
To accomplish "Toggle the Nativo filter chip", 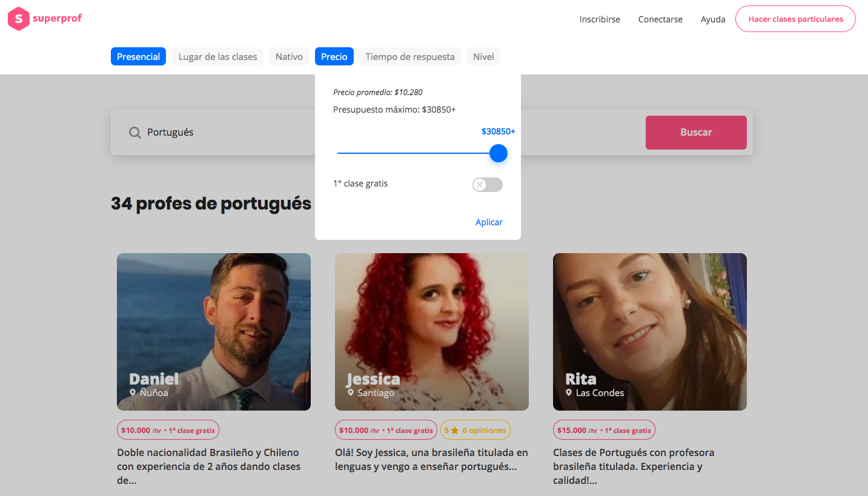I will coord(289,57).
